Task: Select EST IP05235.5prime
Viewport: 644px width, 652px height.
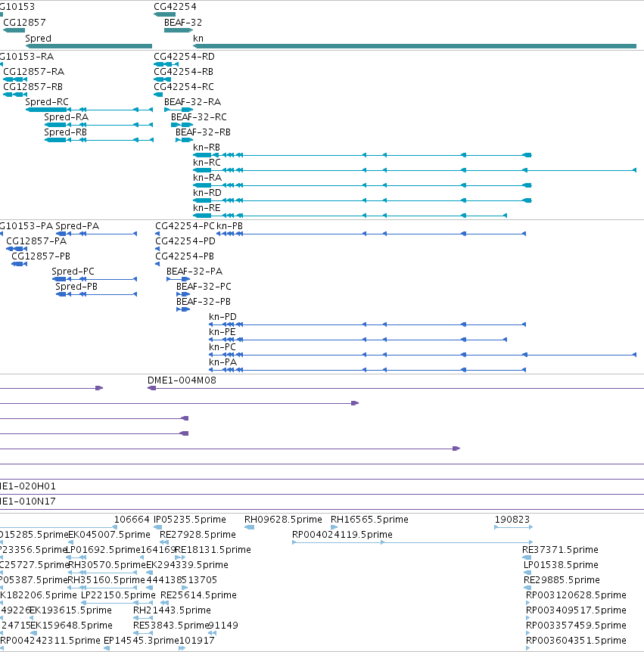Action: pyautogui.click(x=157, y=527)
